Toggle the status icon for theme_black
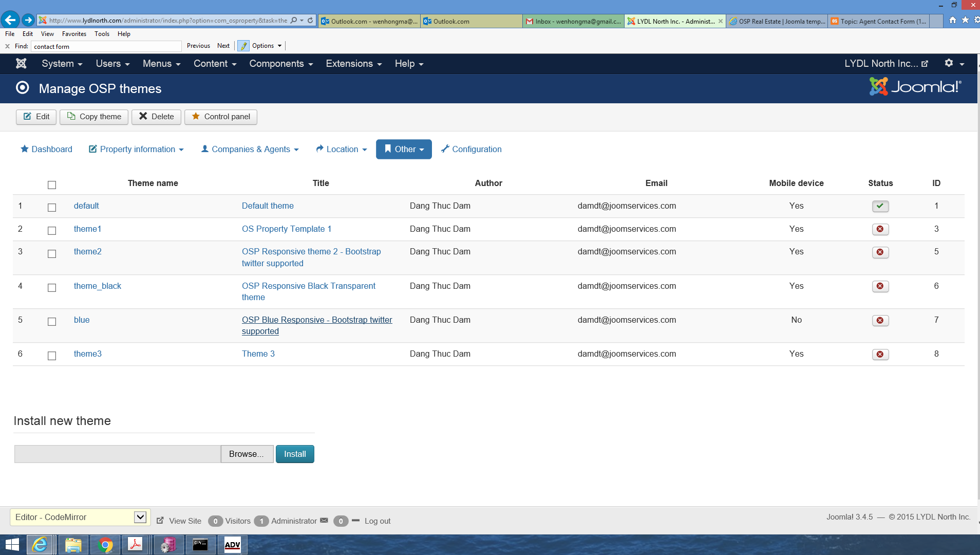Screen dimensions: 980x555 click(x=880, y=286)
